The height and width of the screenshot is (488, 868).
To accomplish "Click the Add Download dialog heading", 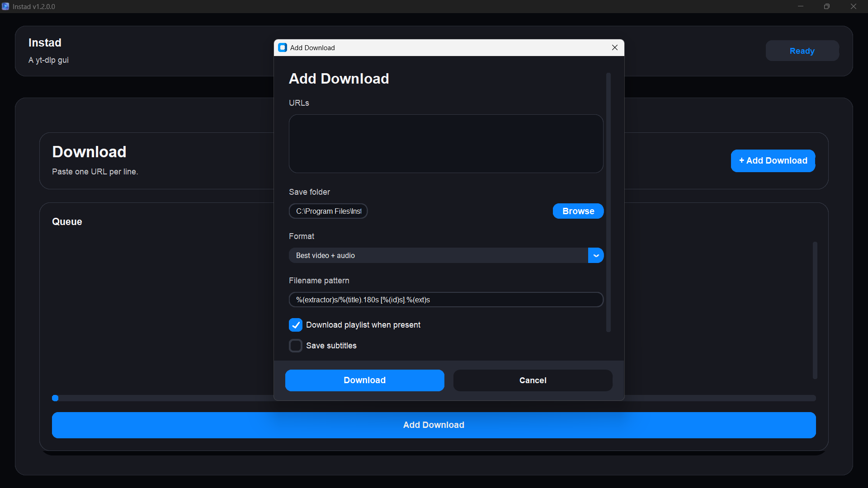I will click(x=339, y=79).
